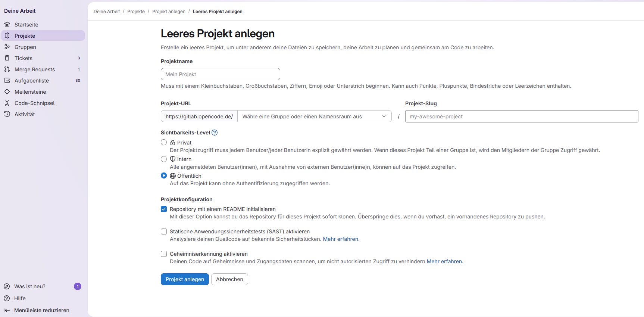
Task: Click the Abbrechen button
Action: click(229, 279)
